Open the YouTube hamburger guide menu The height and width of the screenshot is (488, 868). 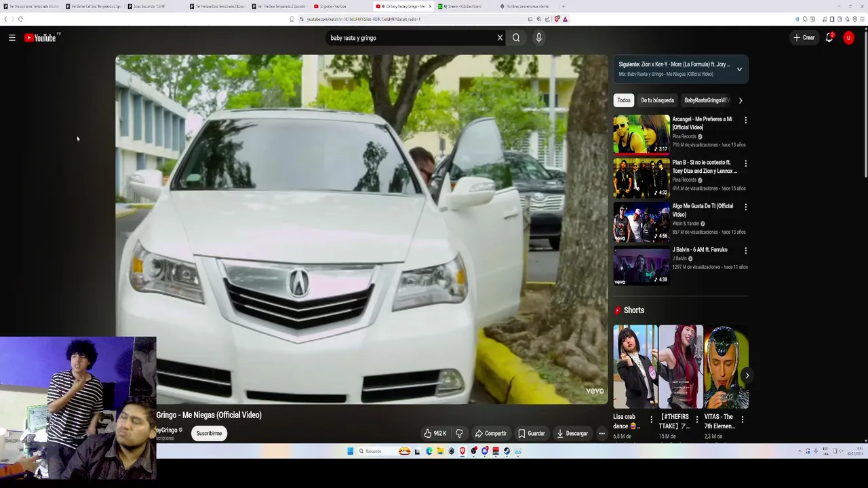(x=12, y=38)
